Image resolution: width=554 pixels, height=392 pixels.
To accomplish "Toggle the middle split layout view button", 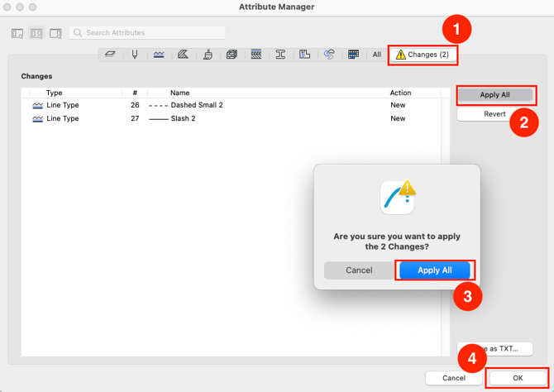I will click(x=36, y=33).
